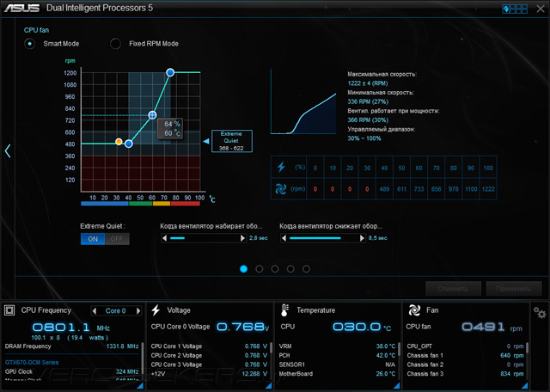Viewport: 550px width, 392px height.
Task: Select the fourth page indicator dot
Action: coord(290,269)
